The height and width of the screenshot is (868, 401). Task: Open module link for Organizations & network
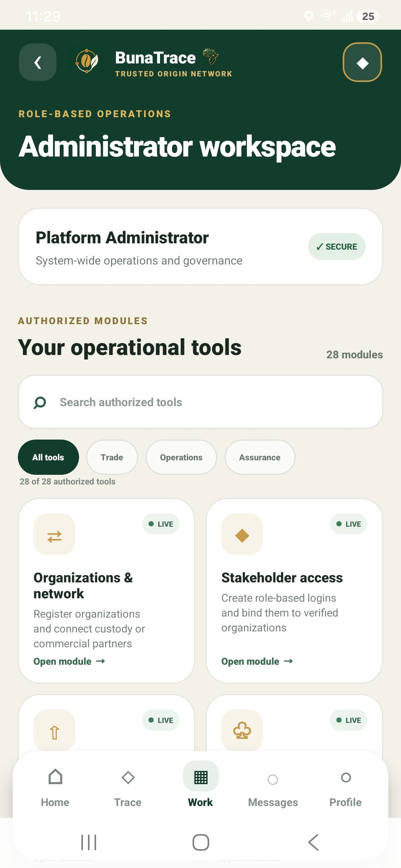(x=69, y=661)
